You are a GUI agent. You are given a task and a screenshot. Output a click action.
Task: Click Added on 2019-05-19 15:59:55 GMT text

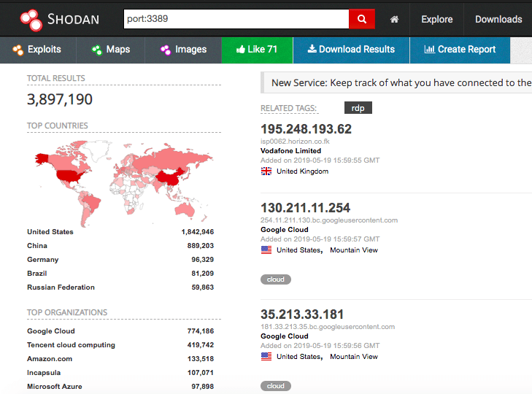[320, 161]
